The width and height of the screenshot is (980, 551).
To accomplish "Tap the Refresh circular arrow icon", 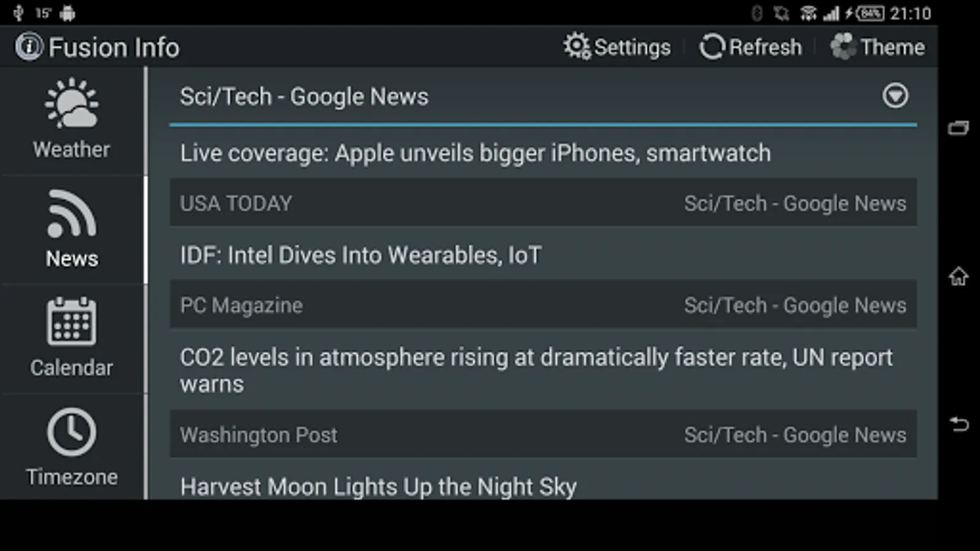I will coord(712,47).
